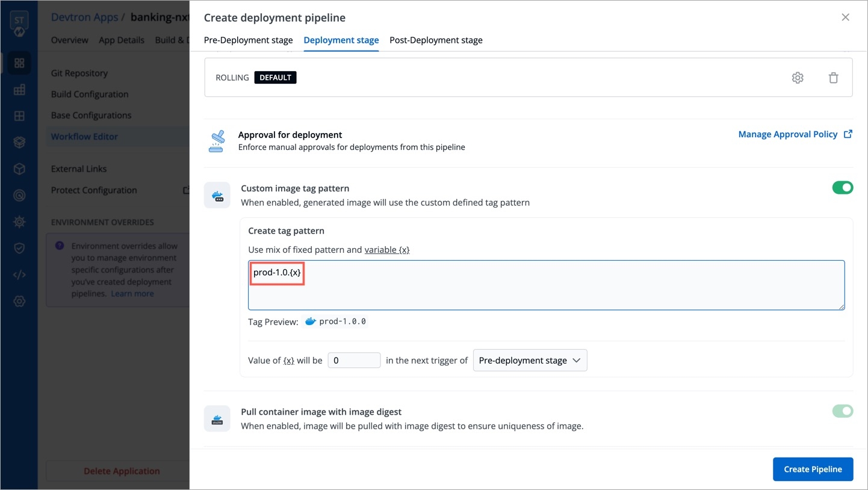Click the {x} value number field
This screenshot has height=490, width=868.
[354, 361]
